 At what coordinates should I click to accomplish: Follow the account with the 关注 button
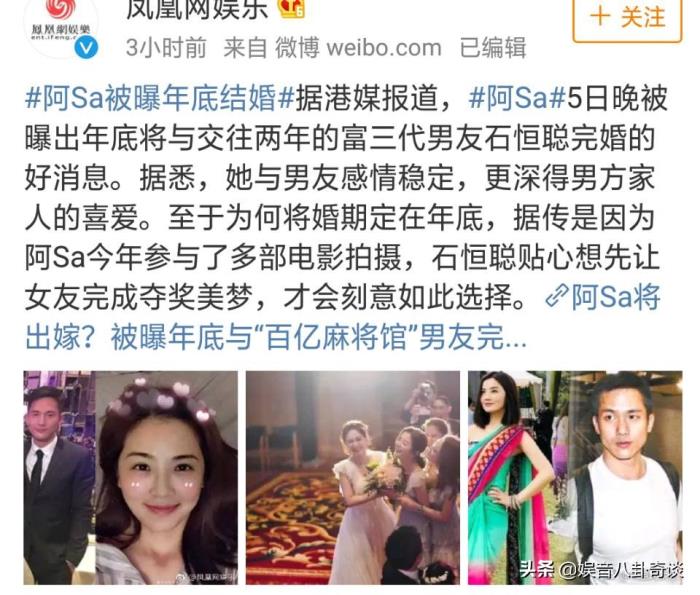coord(627,19)
